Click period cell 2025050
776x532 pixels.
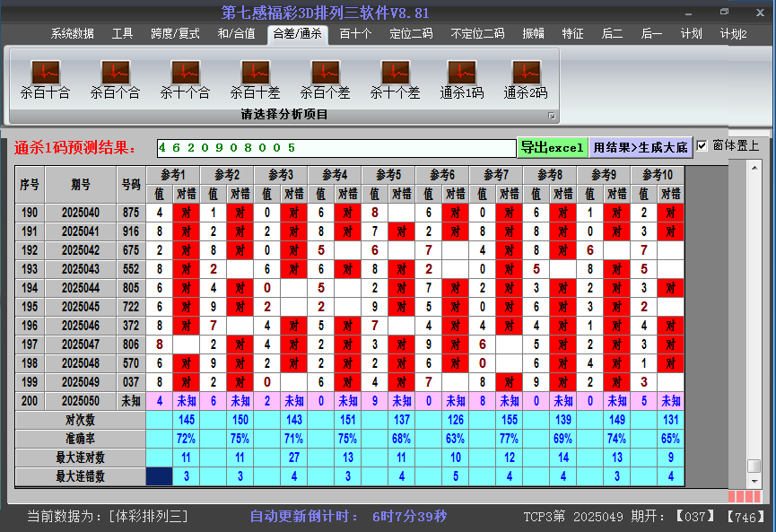point(81,401)
